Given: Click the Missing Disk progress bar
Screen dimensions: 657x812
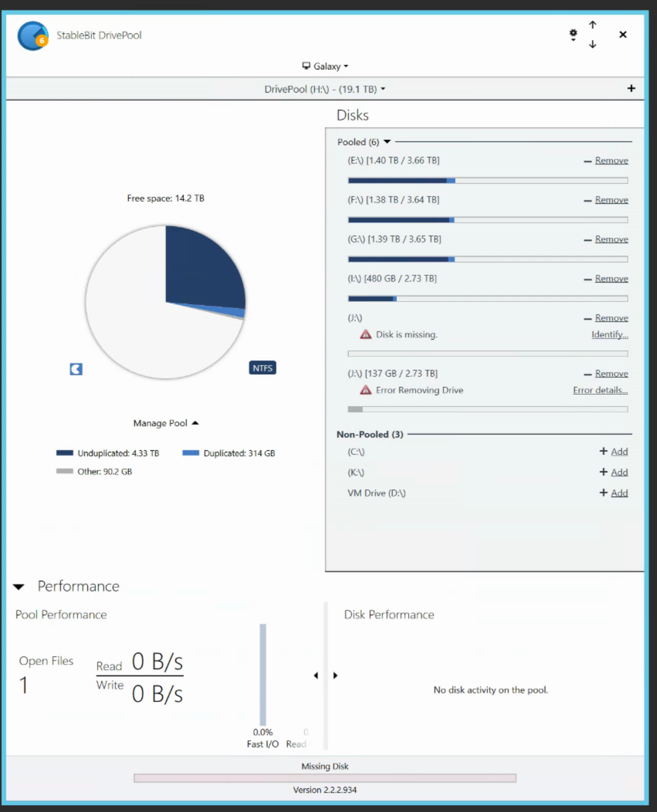Looking at the screenshot, I should point(325,778).
